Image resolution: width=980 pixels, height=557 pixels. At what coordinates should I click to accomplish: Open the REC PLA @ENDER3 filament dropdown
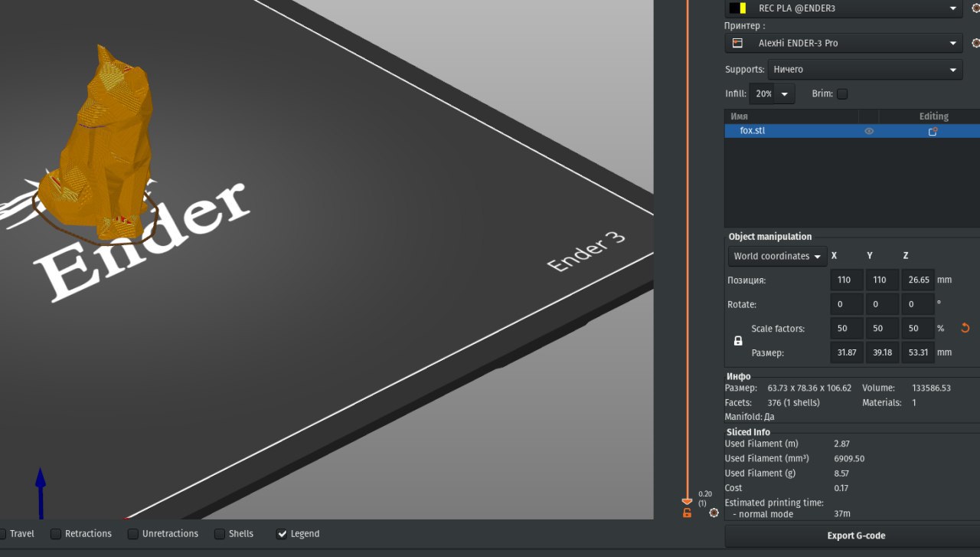[x=843, y=8]
